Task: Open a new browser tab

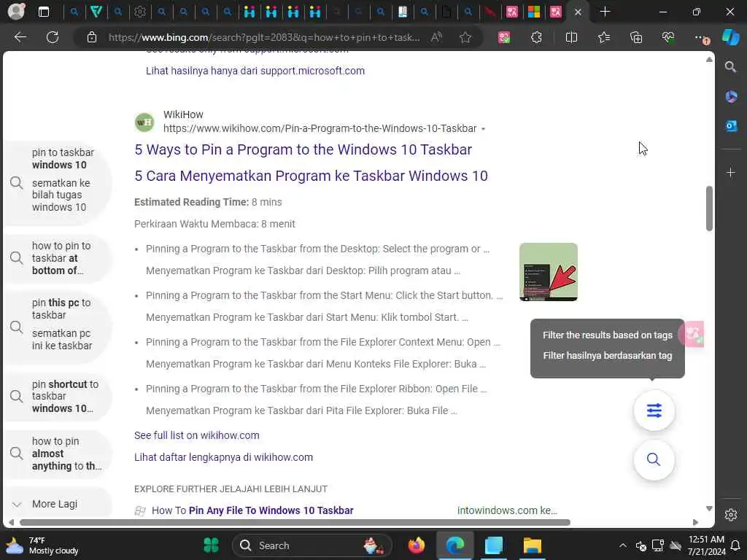Action: [605, 12]
